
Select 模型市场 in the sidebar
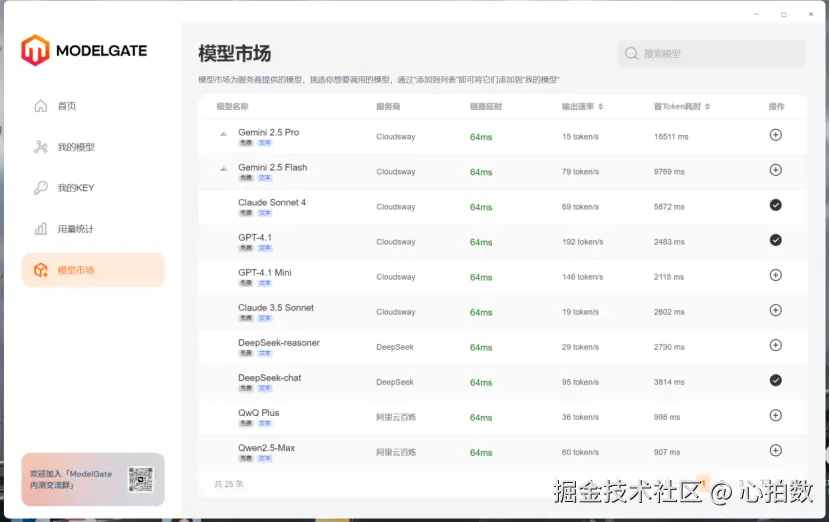[x=93, y=270]
